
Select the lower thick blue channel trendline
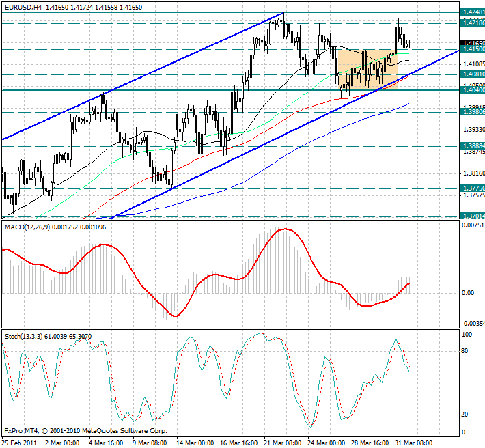[x=285, y=134]
